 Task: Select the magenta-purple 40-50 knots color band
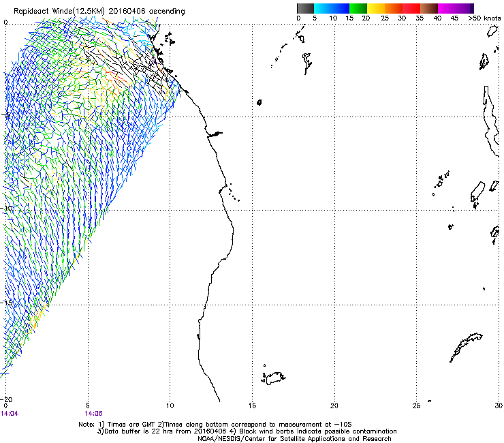[x=456, y=8]
